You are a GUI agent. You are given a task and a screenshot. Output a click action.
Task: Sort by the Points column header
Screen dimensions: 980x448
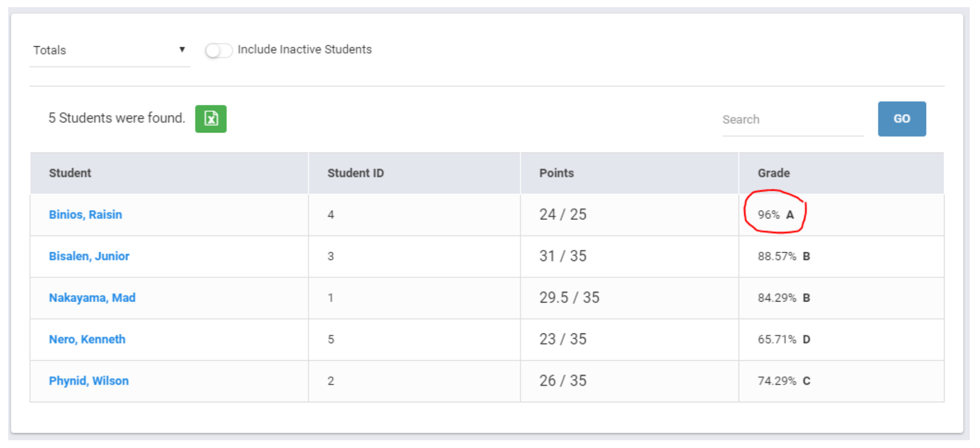point(556,173)
